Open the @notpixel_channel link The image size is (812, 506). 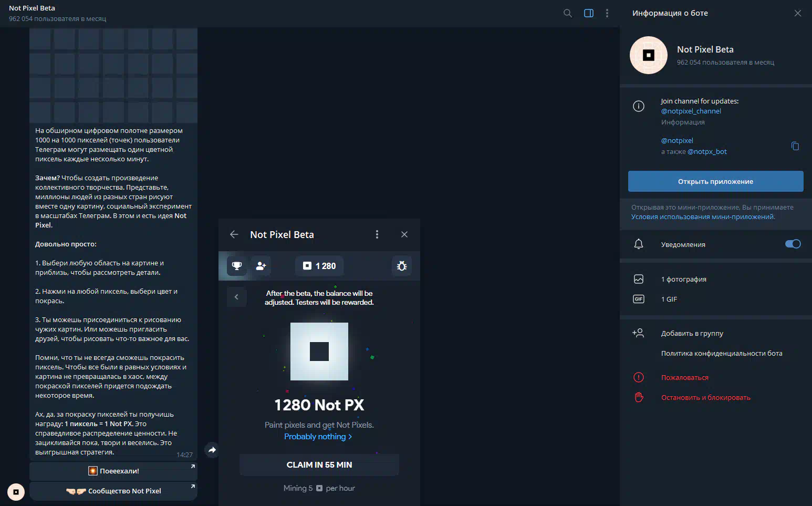[691, 111]
